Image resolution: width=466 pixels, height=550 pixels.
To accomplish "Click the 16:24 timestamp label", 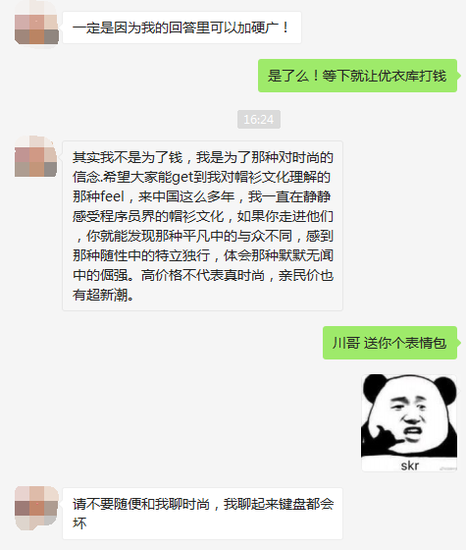I will [259, 120].
